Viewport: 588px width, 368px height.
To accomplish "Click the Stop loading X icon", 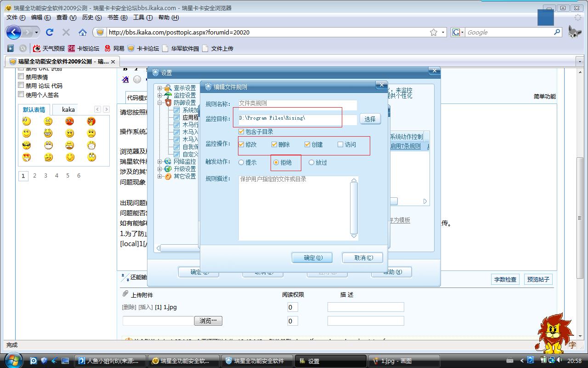I will point(66,32).
